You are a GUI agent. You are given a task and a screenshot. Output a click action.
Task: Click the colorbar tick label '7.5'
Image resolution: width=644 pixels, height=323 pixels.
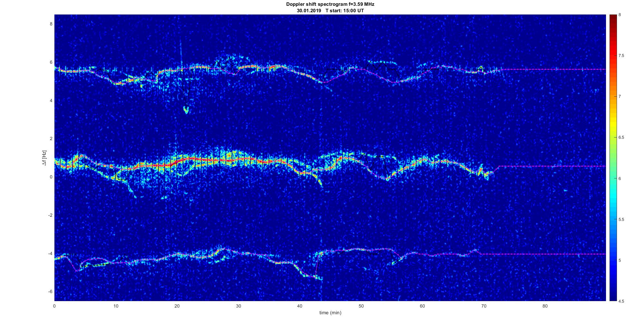click(x=621, y=56)
